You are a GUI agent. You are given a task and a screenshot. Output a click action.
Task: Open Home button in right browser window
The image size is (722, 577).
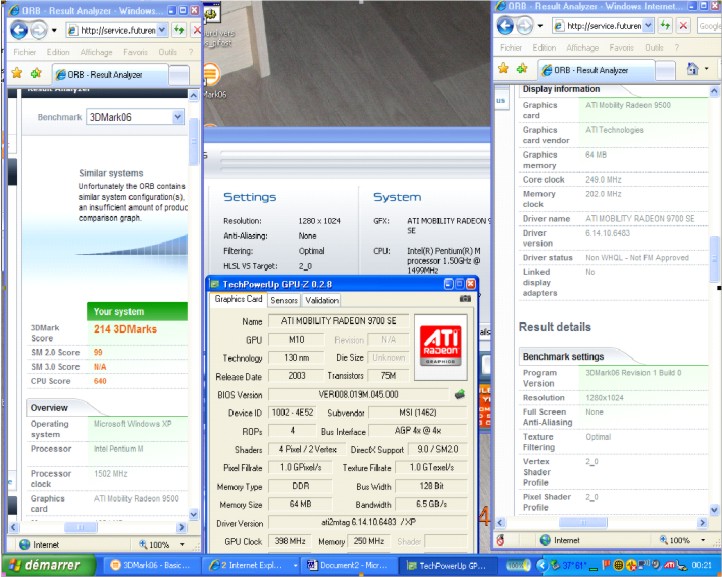(x=692, y=69)
